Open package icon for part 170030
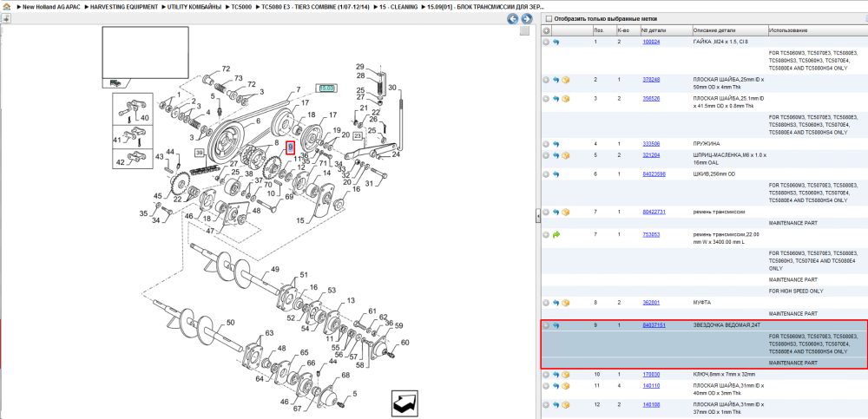The height and width of the screenshot is (419, 868). (566, 375)
